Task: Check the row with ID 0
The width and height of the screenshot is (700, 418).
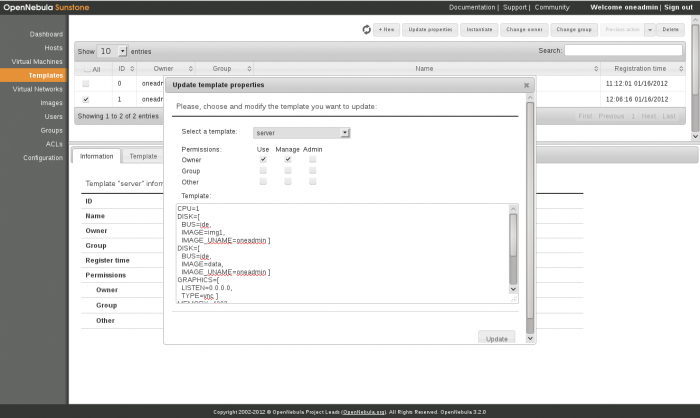Action: pyautogui.click(x=86, y=84)
